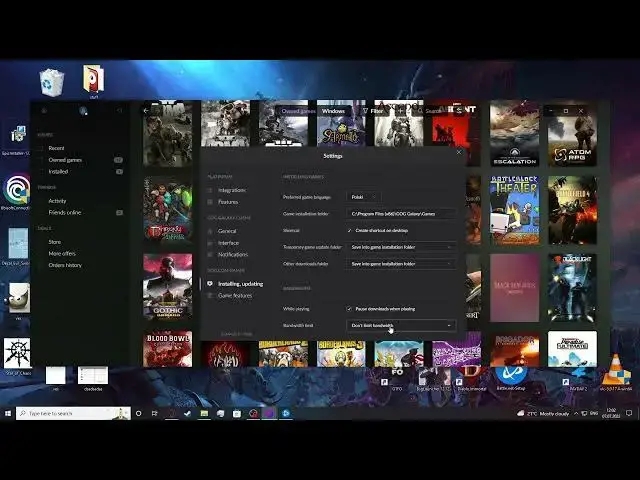
Task: Open Preferred game language dropdown
Action: (364, 197)
